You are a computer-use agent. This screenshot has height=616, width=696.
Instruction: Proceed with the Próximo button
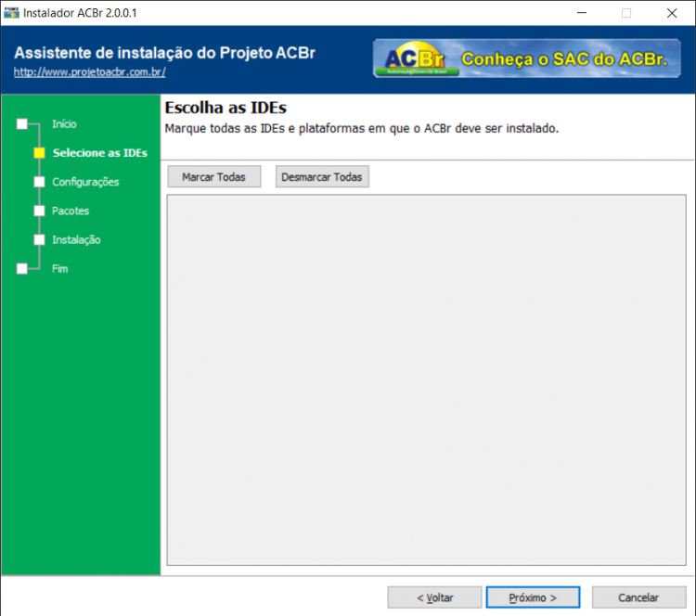click(x=533, y=597)
